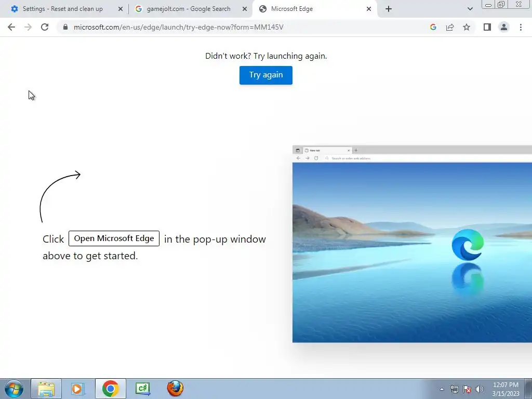532x399 pixels.
Task: Click the Open Microsoft Edge label box
Action: pyautogui.click(x=114, y=238)
